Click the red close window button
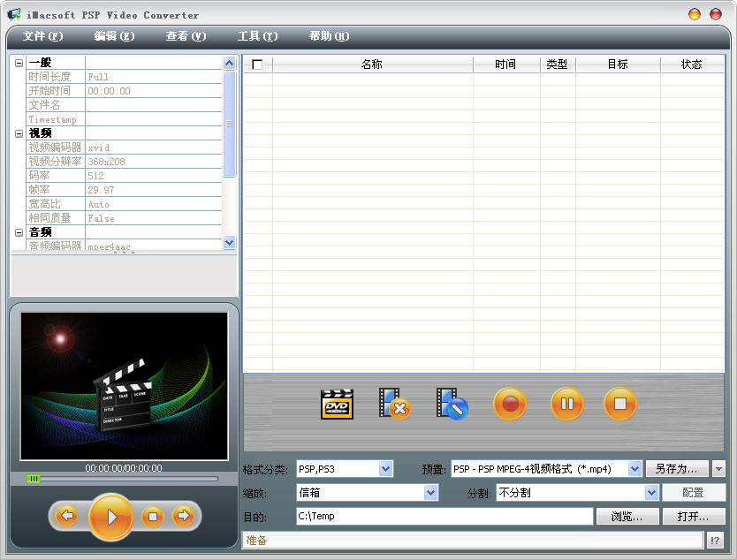The image size is (737, 560). pos(716,14)
